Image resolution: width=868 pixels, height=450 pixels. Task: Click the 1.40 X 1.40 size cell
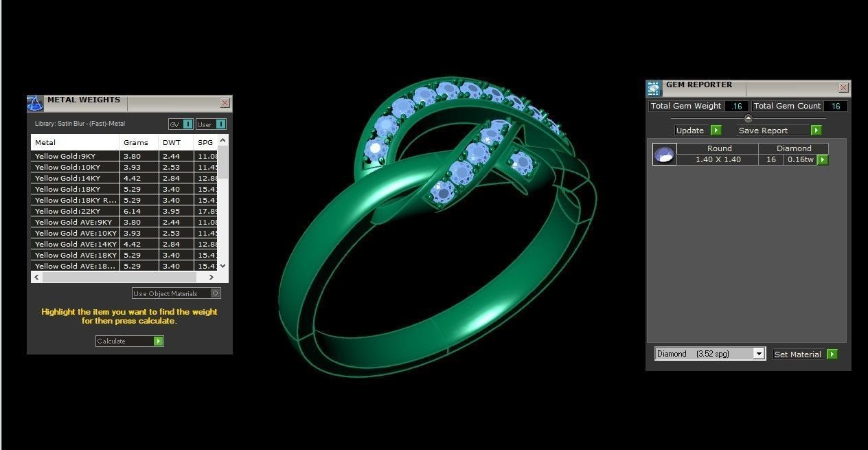718,159
